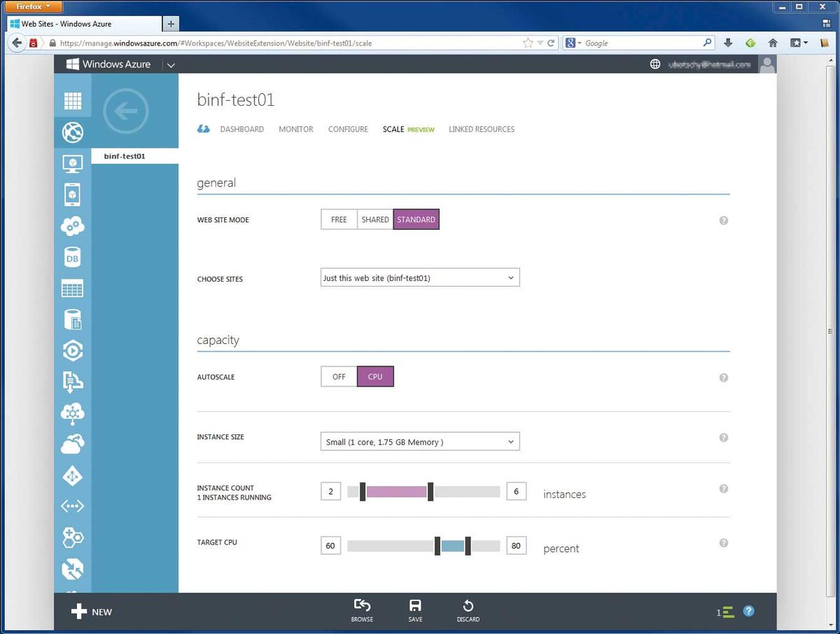The height and width of the screenshot is (634, 840).
Task: Open the Choose Sites dropdown
Action: 420,277
